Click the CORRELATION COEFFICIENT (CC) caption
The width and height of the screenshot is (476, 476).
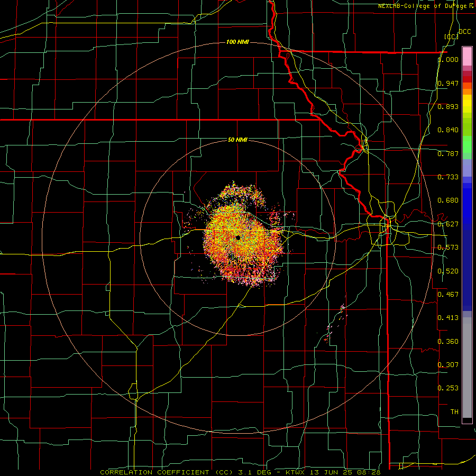pyautogui.click(x=167, y=472)
